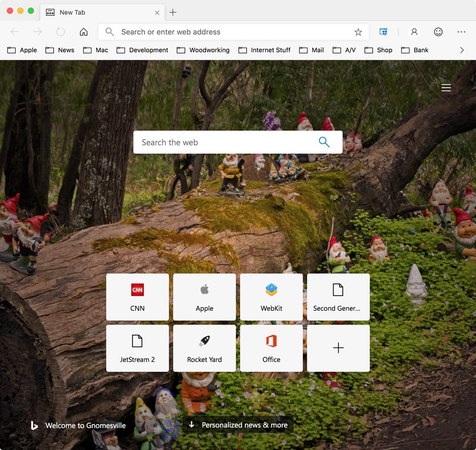476x450 pixels.
Task: Open the user profile icon
Action: pos(414,32)
